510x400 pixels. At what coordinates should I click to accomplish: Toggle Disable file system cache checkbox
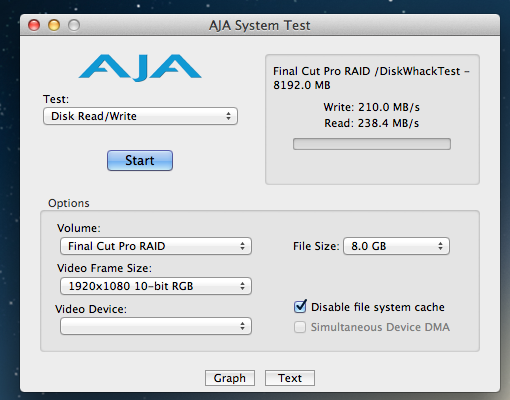[x=300, y=307]
